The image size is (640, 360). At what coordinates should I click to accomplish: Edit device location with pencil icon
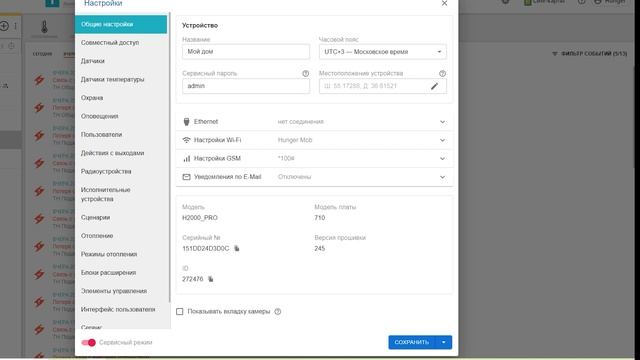point(434,86)
